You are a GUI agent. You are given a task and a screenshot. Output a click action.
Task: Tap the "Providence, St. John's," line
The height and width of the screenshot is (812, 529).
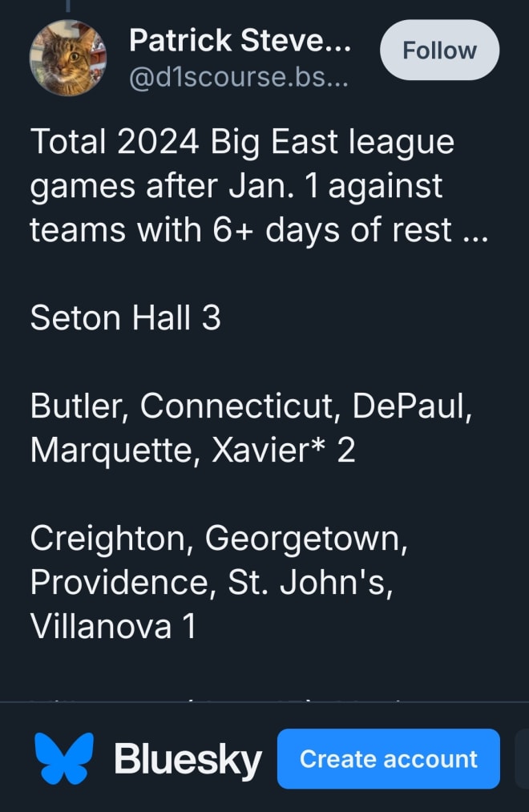pos(212,583)
